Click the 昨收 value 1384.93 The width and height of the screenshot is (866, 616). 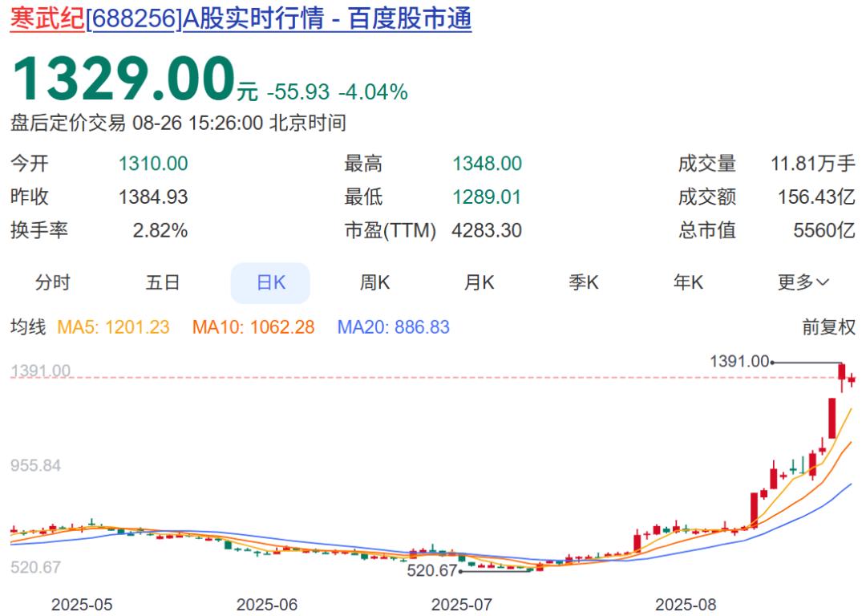[153, 197]
